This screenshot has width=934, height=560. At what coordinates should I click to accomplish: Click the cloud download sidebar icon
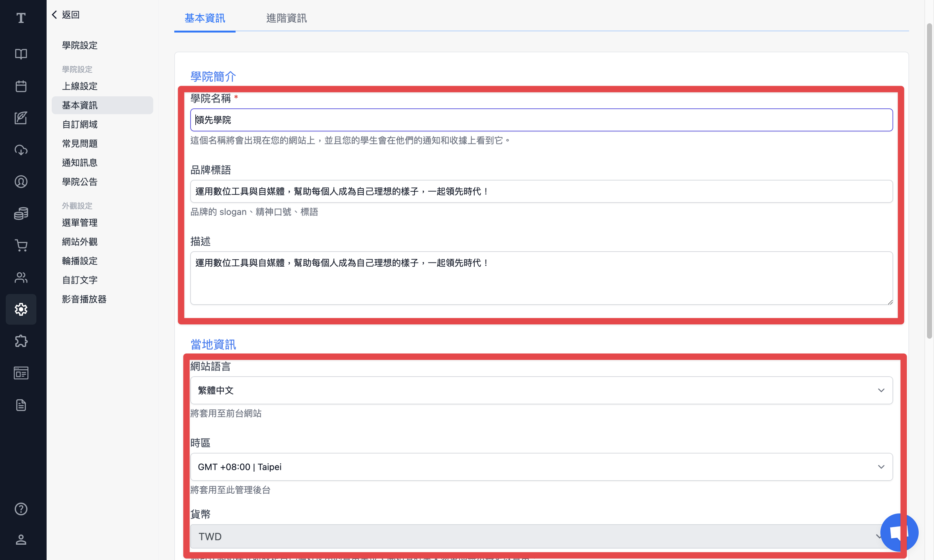click(x=21, y=150)
